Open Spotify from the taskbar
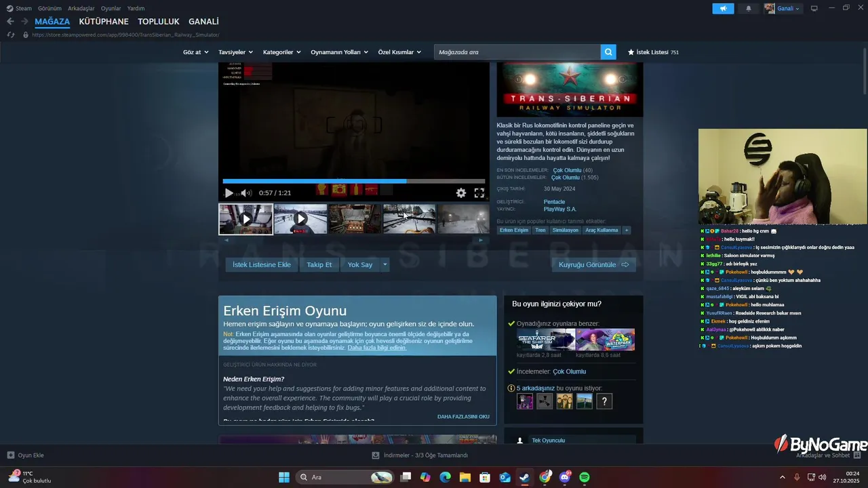 [x=585, y=477]
